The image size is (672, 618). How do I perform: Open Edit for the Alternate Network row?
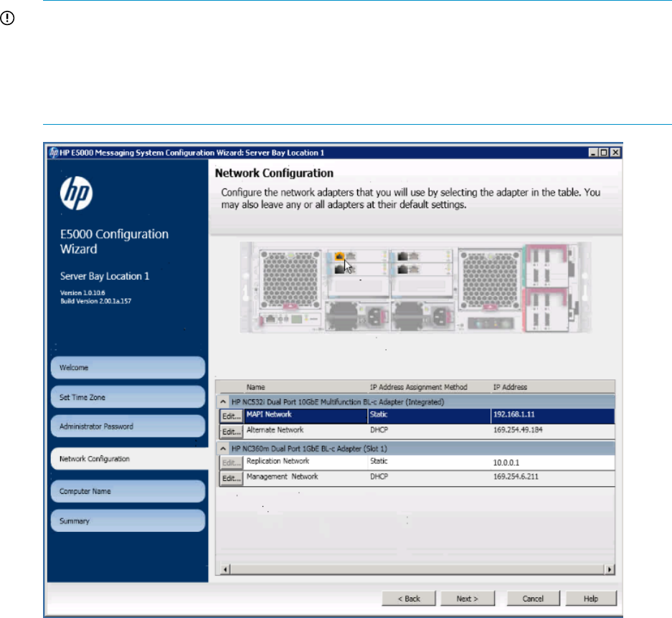pyautogui.click(x=232, y=432)
